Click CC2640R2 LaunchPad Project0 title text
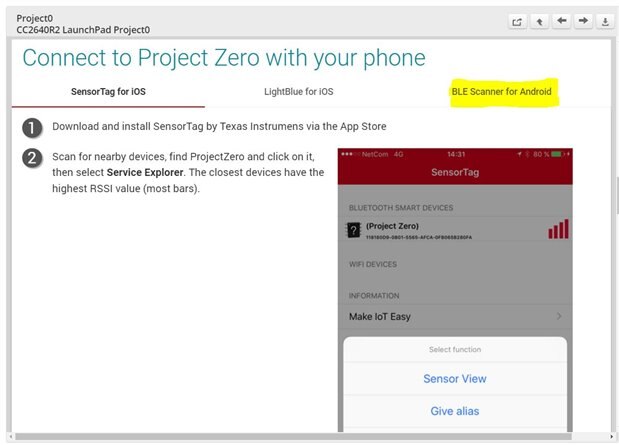619x445 pixels. click(x=83, y=30)
